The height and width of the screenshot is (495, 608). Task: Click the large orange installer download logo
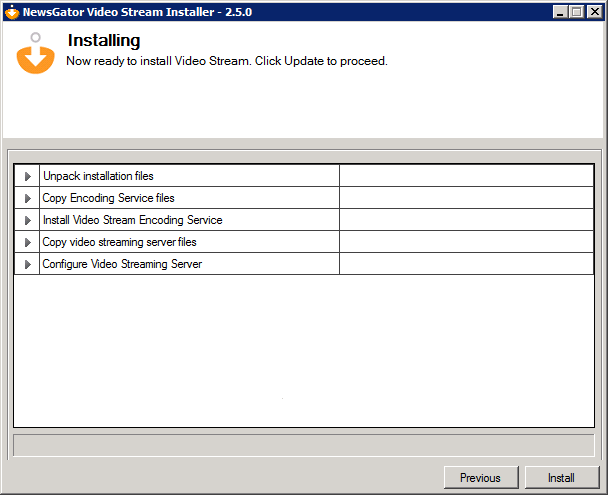point(36,53)
